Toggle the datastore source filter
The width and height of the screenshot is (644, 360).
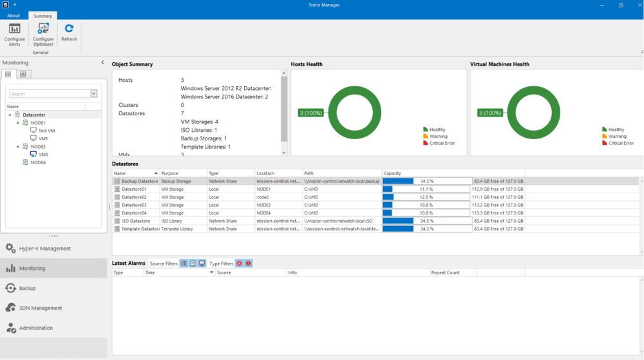184,263
